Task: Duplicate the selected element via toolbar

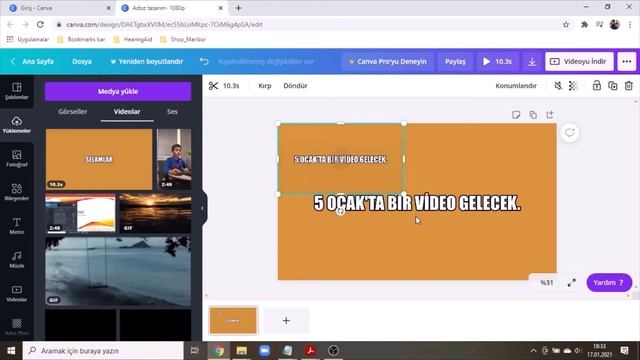Action: point(613,86)
